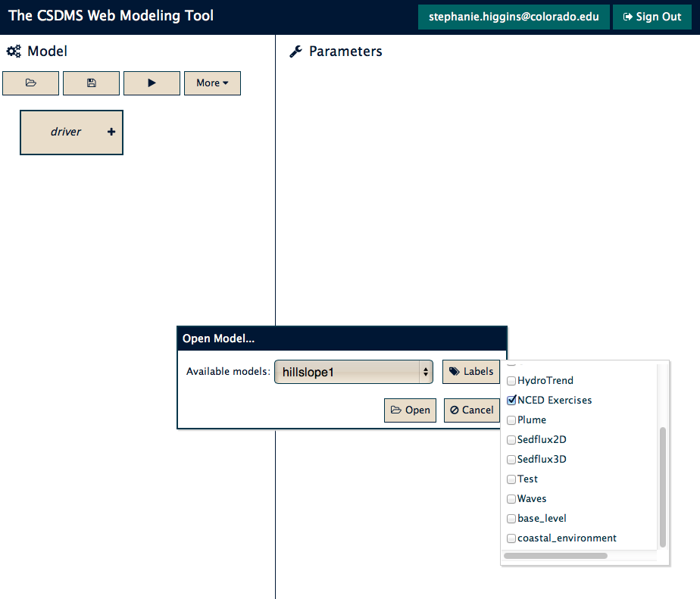Enable the HydroTrend label checkbox
The width and height of the screenshot is (700, 599).
click(511, 381)
